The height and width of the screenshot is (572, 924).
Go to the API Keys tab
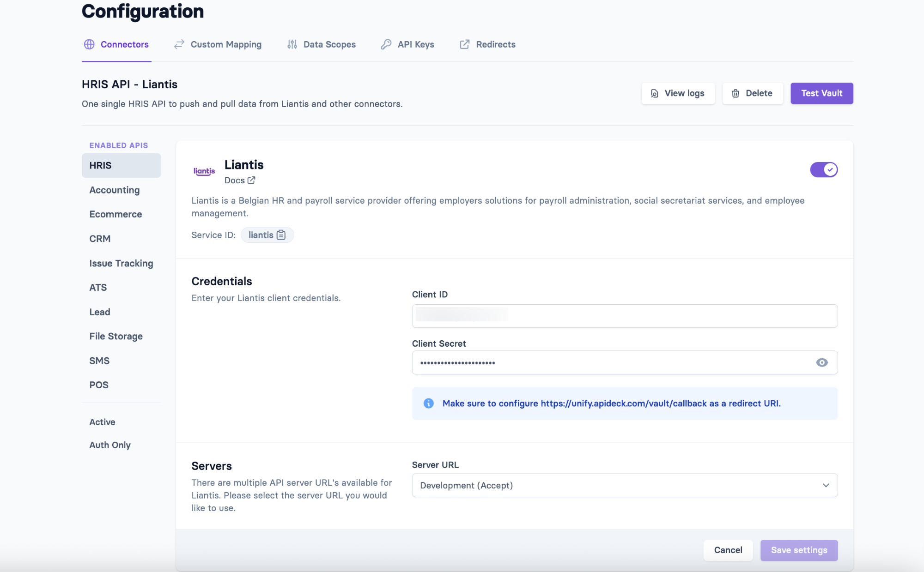[x=407, y=44]
